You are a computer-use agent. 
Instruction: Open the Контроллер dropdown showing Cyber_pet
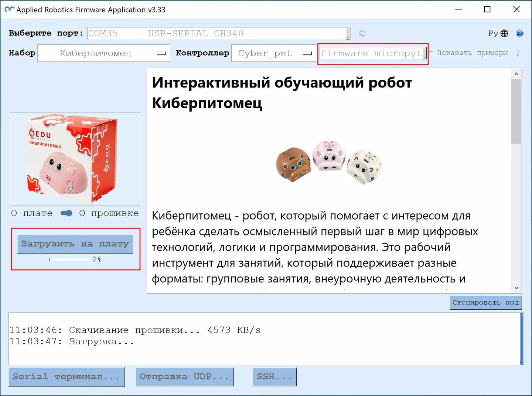(273, 53)
